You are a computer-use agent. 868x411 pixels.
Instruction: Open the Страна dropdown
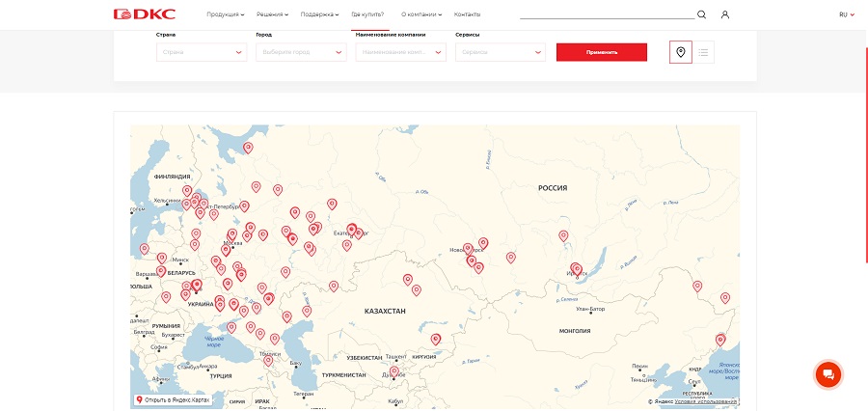click(202, 52)
